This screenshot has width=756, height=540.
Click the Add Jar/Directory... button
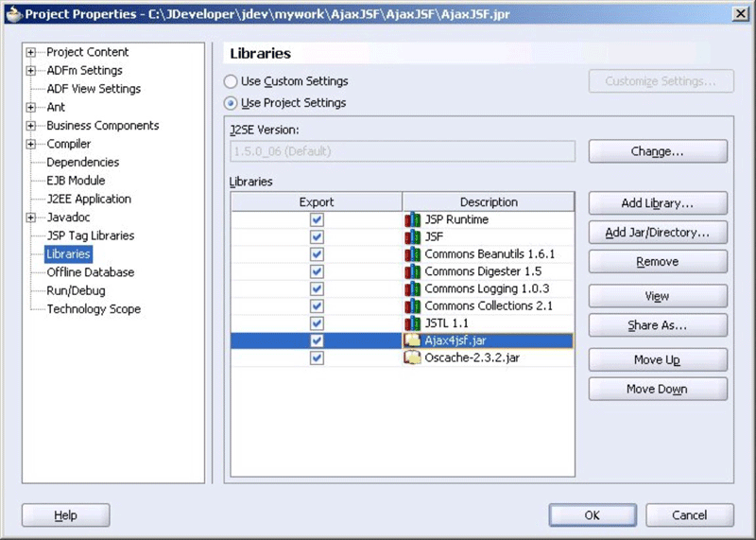pyautogui.click(x=658, y=233)
